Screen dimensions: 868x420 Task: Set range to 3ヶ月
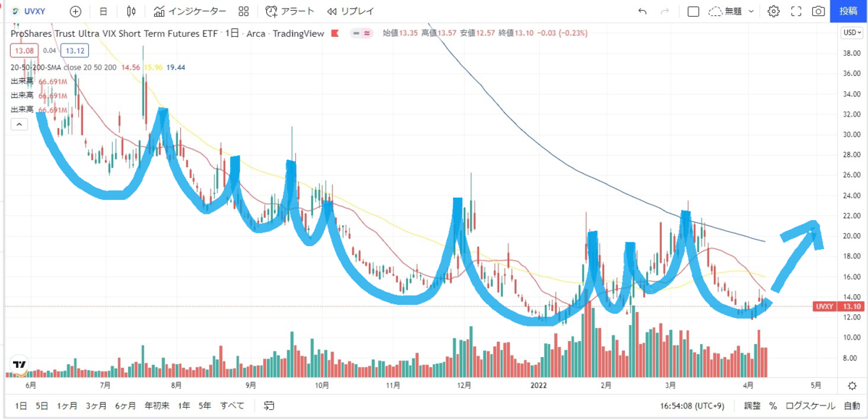click(96, 406)
